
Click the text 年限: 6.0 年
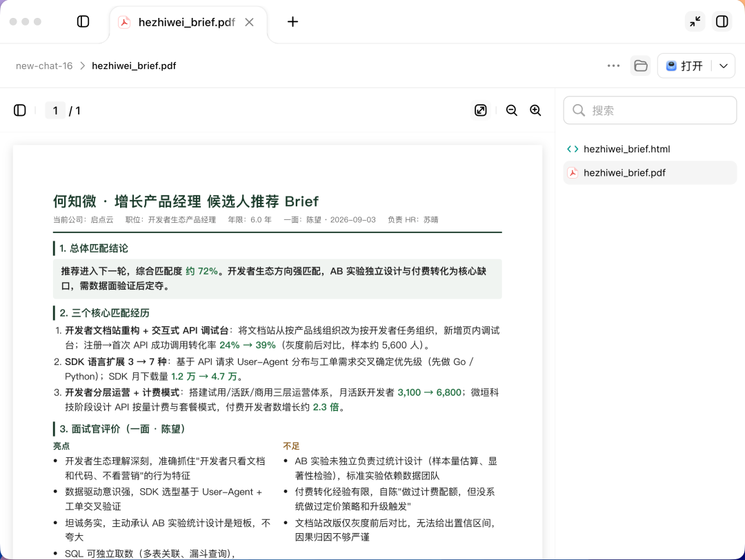tap(250, 219)
